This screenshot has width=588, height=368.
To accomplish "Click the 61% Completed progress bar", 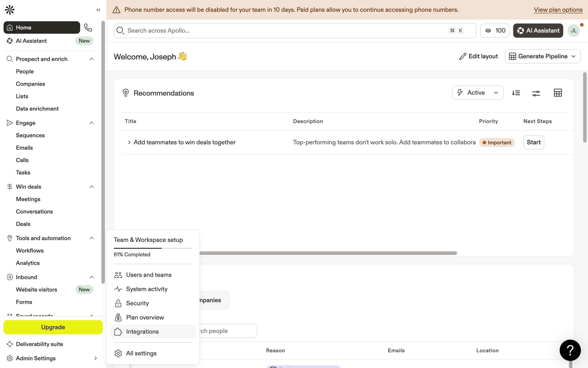I will pyautogui.click(x=152, y=248).
